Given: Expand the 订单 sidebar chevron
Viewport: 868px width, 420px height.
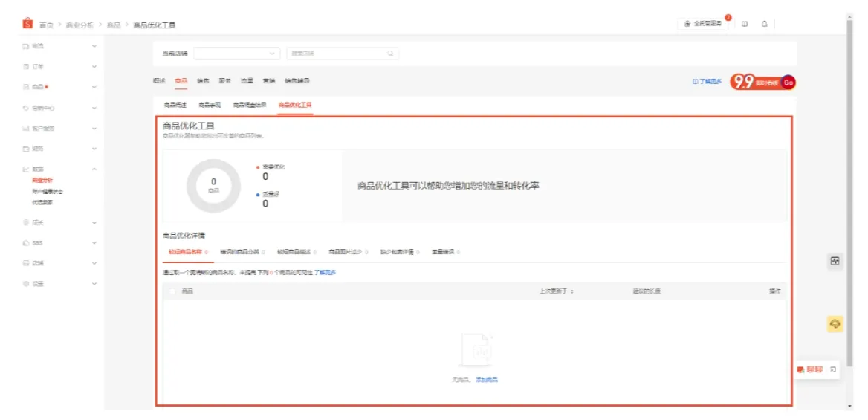Looking at the screenshot, I should [x=94, y=66].
